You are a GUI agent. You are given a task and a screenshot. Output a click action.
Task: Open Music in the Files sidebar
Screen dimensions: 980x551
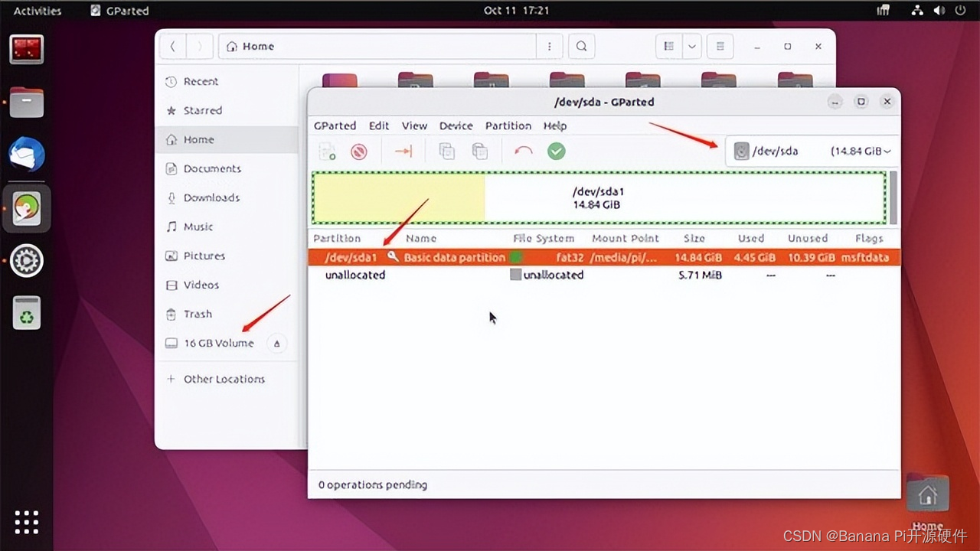tap(227, 227)
